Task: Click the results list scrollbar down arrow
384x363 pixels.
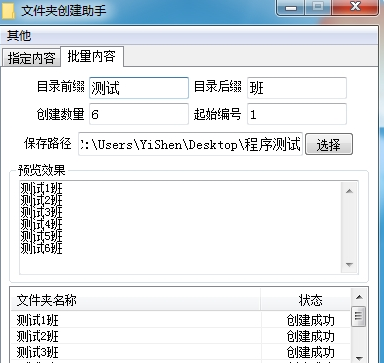Action: tap(359, 358)
